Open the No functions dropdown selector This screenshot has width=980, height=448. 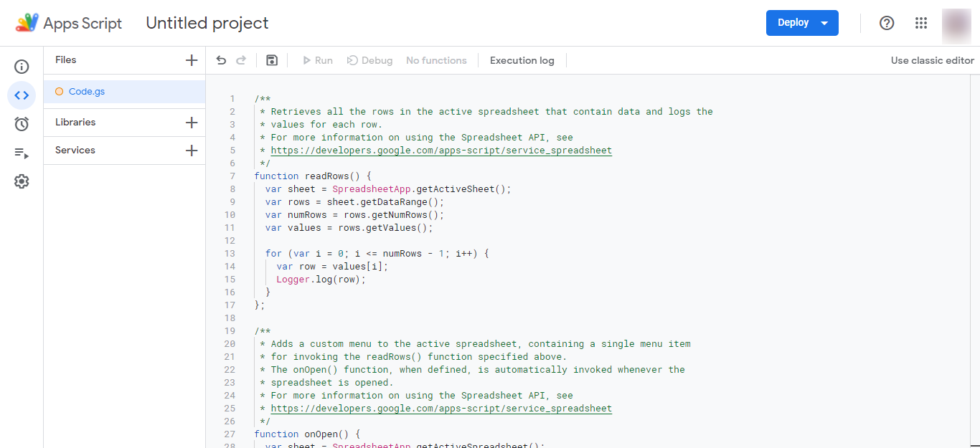tap(436, 61)
